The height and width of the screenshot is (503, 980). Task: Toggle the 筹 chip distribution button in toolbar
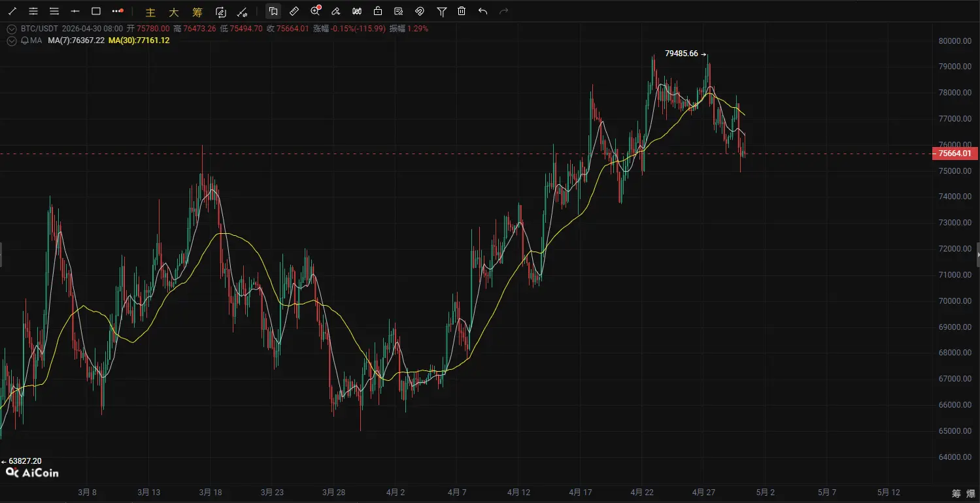[x=197, y=12]
